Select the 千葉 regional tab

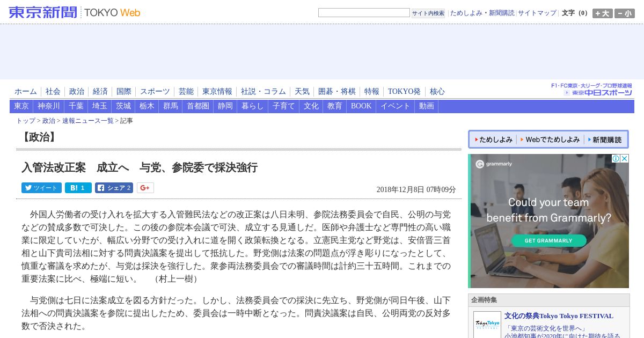[76, 106]
